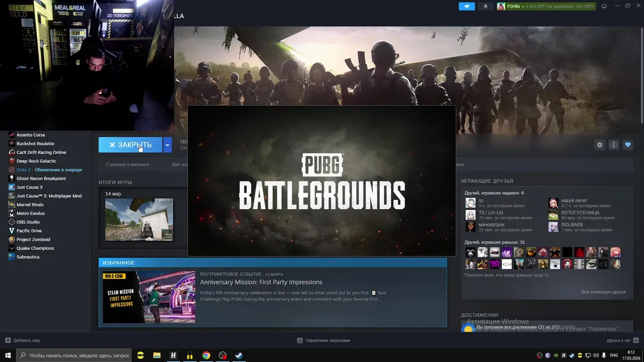Viewport: 644px width, 362px height.
Task: Open the 14 мар. gameplay screenshot thumbnail
Action: tap(139, 220)
